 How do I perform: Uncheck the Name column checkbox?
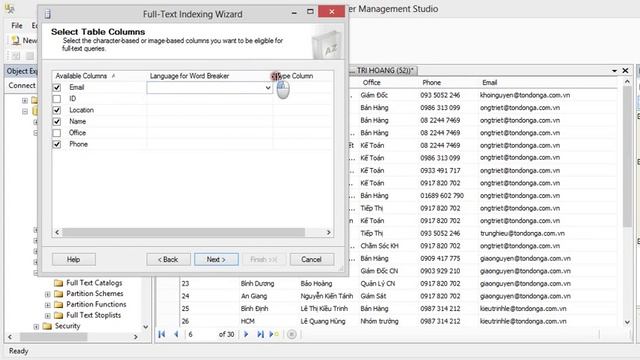tap(57, 122)
